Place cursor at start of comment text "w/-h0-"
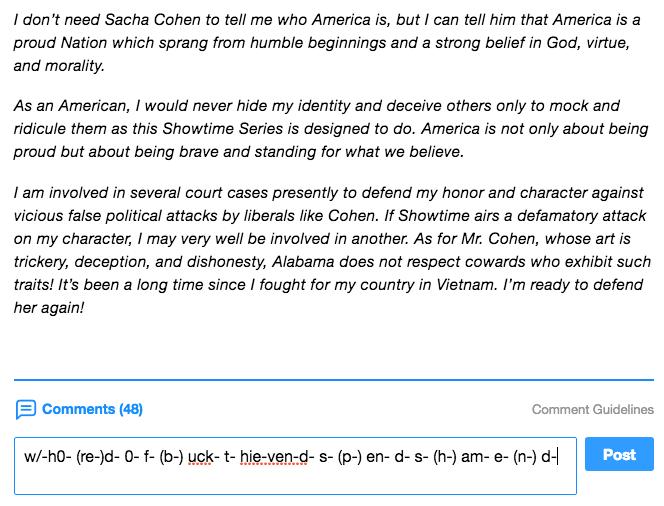The image size is (664, 506). tap(25, 457)
